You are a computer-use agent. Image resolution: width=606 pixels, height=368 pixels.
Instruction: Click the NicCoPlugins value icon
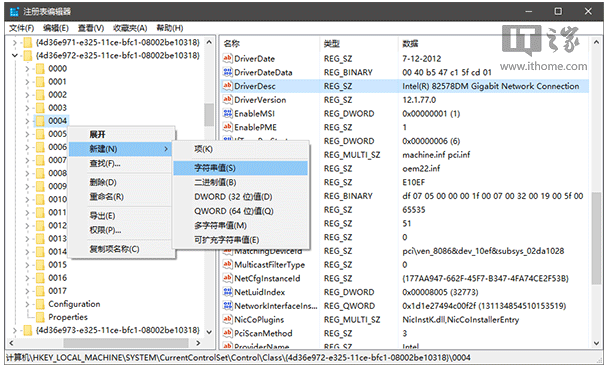click(227, 319)
